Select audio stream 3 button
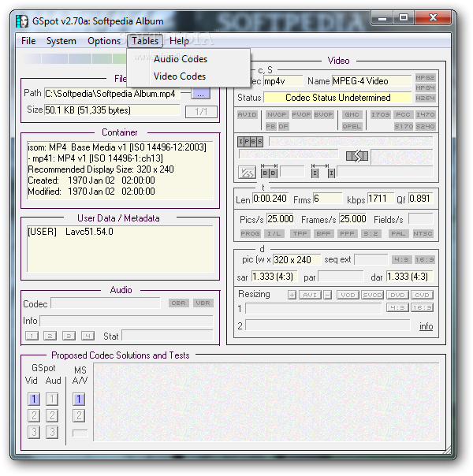473x476 pixels. [69, 336]
